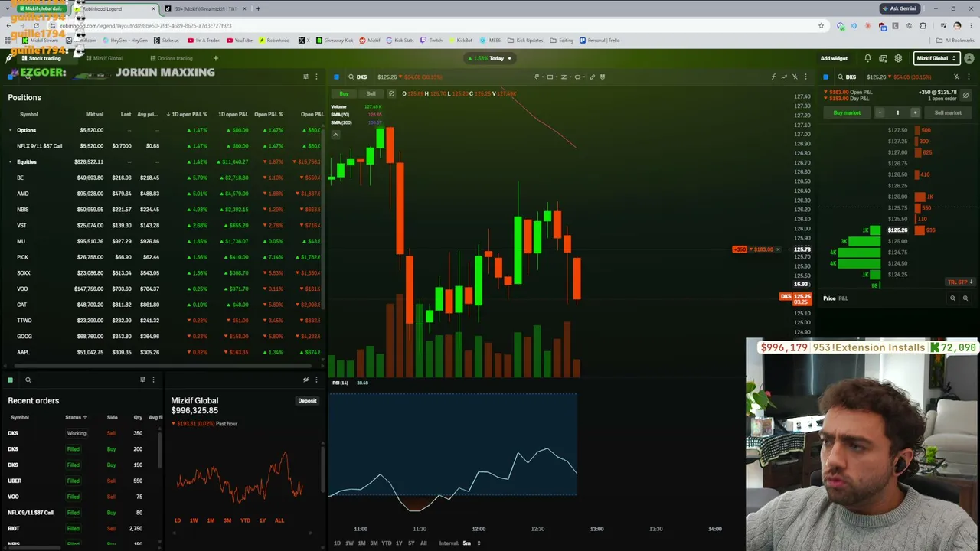Select the NFLX 9/11 $87 Call position row
Image resolution: width=980 pixels, height=551 pixels.
[x=162, y=146]
